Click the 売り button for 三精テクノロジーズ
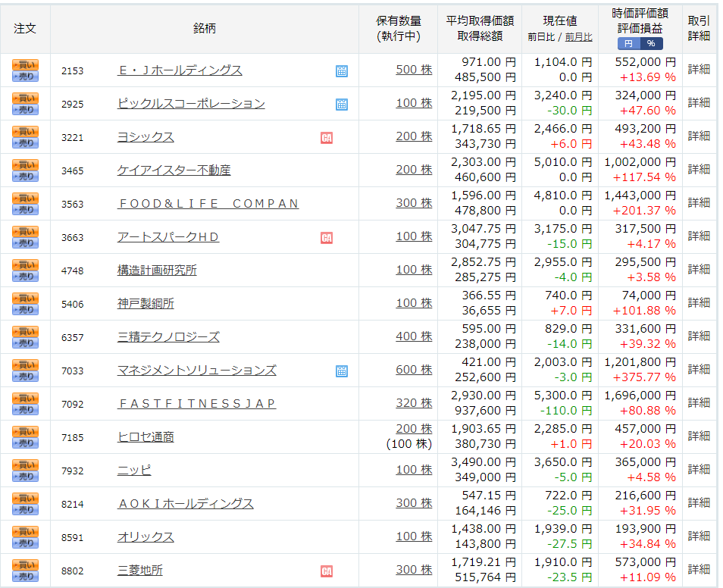Viewport: 723px width, 588px height. pyautogui.click(x=25, y=342)
